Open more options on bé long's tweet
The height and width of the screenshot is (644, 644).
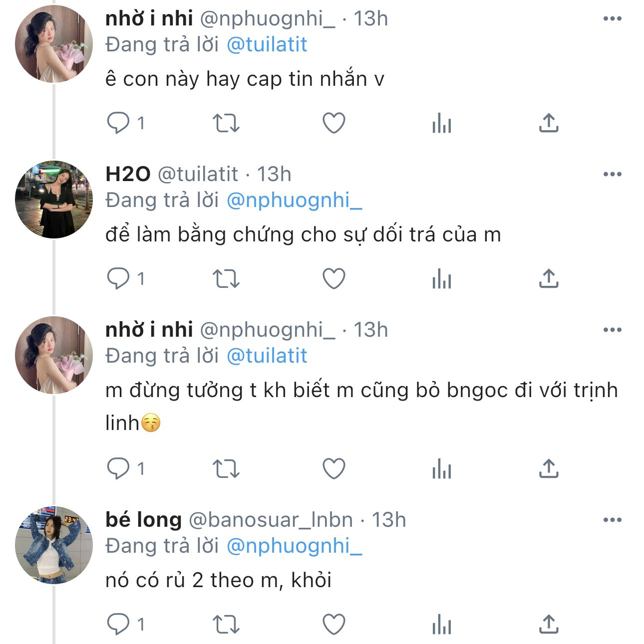coord(612,520)
